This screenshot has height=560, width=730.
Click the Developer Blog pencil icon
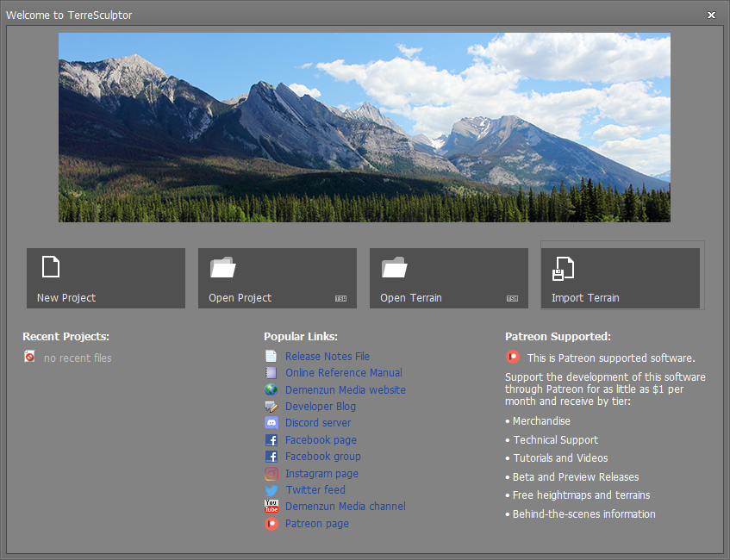coord(271,407)
